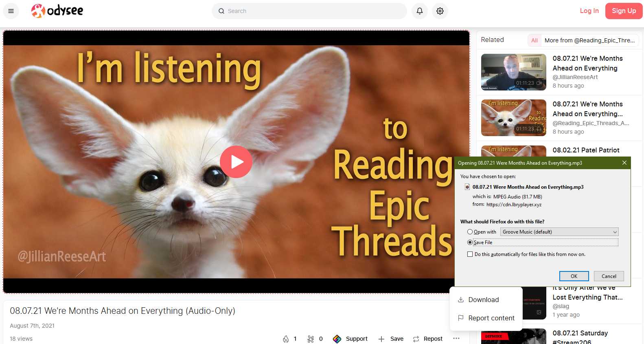644x344 pixels.
Task: Click the audio-only video title text
Action: [123, 311]
